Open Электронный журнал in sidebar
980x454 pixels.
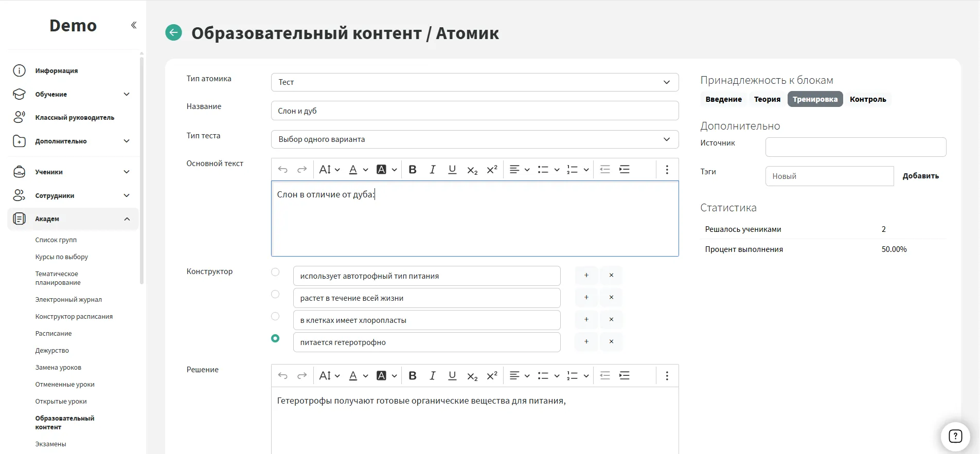[x=68, y=299]
